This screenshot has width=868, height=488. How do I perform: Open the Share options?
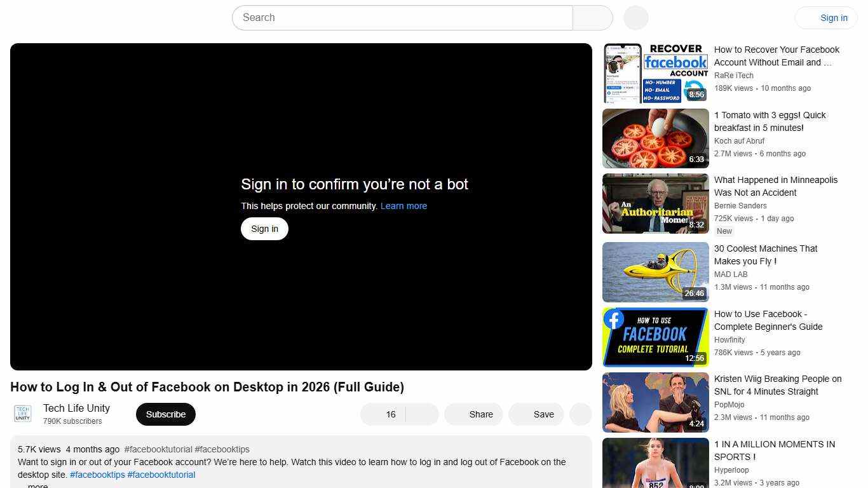[473, 414]
